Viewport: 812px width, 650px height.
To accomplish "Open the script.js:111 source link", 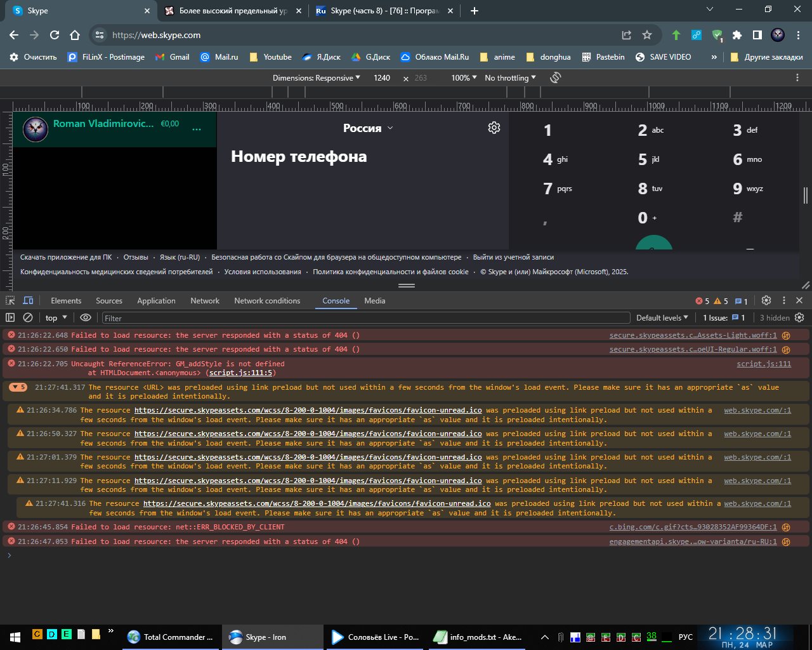I will point(764,364).
